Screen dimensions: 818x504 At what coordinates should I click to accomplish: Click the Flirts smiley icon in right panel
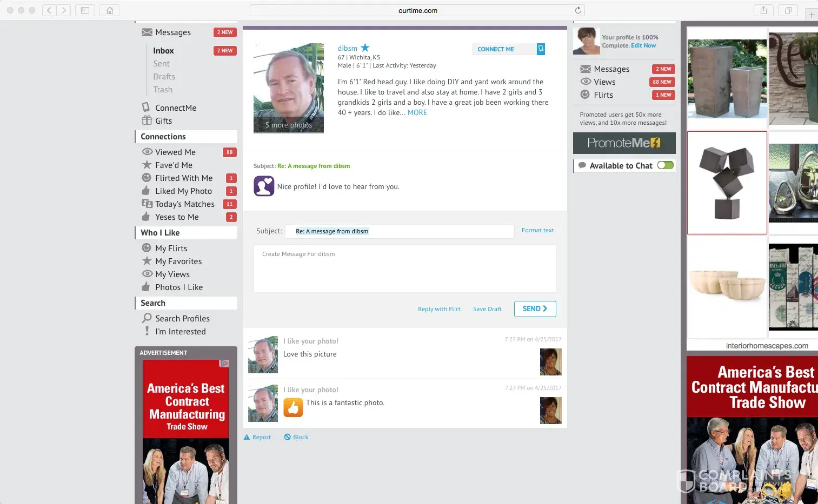click(x=585, y=95)
